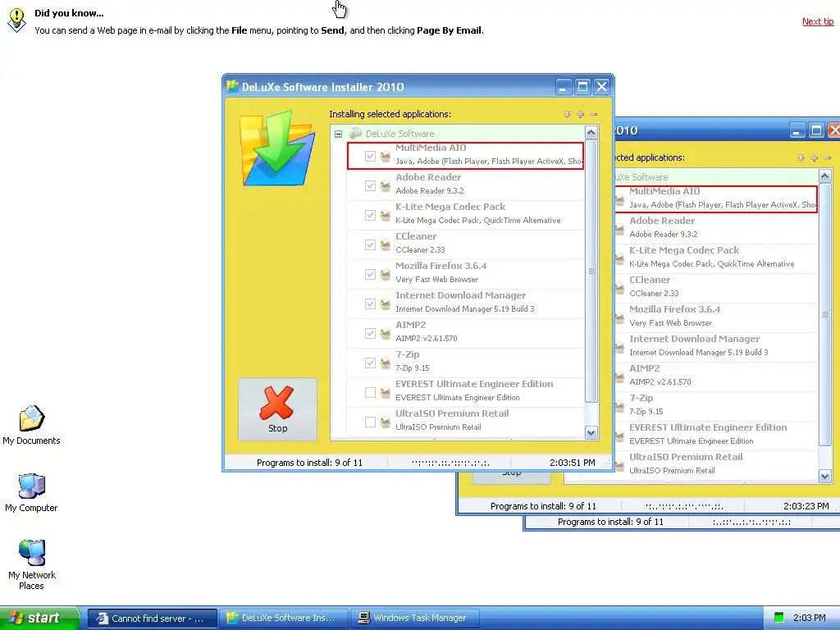This screenshot has width=840, height=630.
Task: Click the front window list scrollbar thumb
Action: (591, 271)
